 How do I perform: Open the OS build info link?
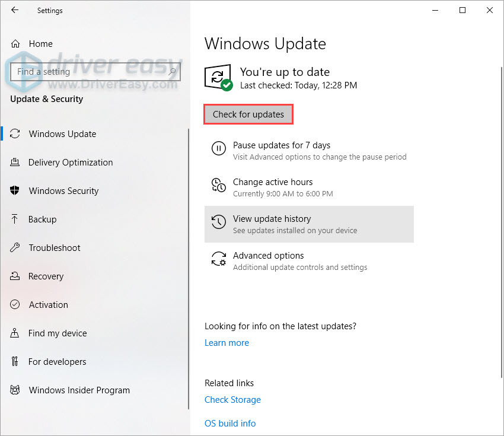230,424
